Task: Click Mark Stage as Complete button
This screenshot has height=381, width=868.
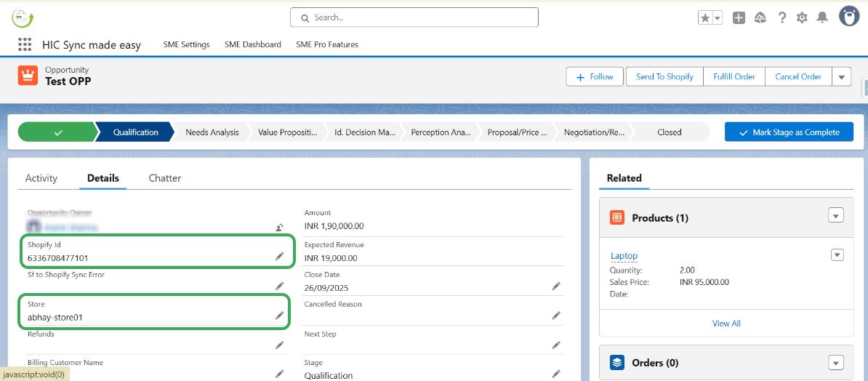Action: [x=789, y=132]
